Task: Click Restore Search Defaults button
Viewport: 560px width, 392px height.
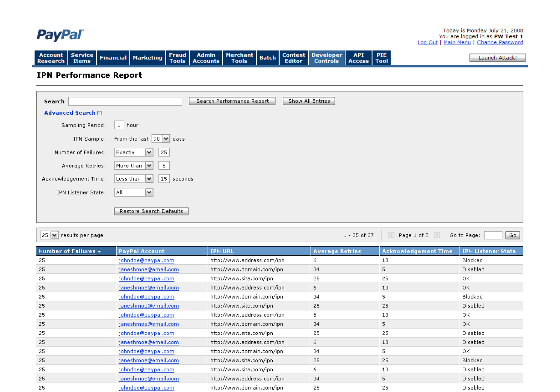Action: [151, 211]
